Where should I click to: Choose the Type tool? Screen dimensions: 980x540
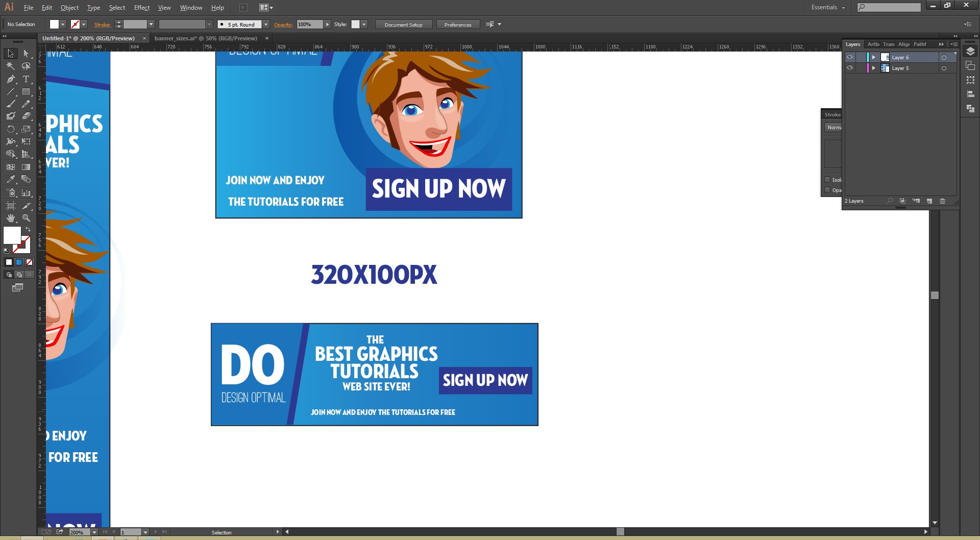[26, 79]
